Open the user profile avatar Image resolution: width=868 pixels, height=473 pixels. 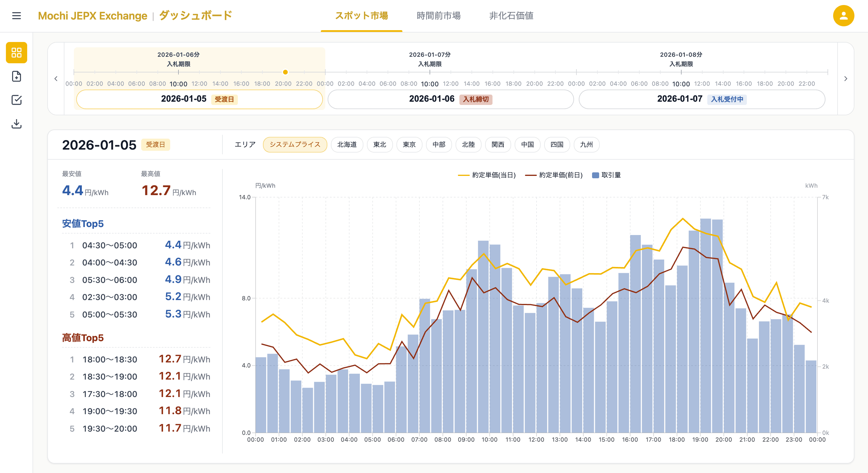click(843, 15)
